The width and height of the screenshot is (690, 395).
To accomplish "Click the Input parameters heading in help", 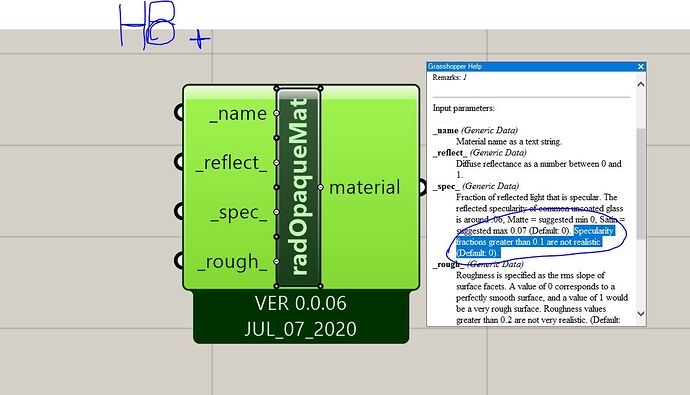I will (463, 108).
